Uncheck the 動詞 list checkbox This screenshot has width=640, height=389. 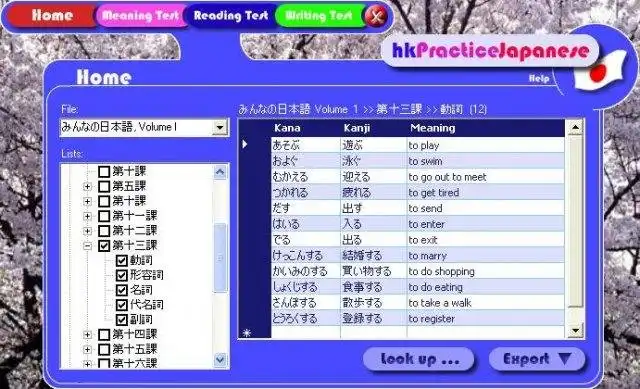pyautogui.click(x=122, y=260)
